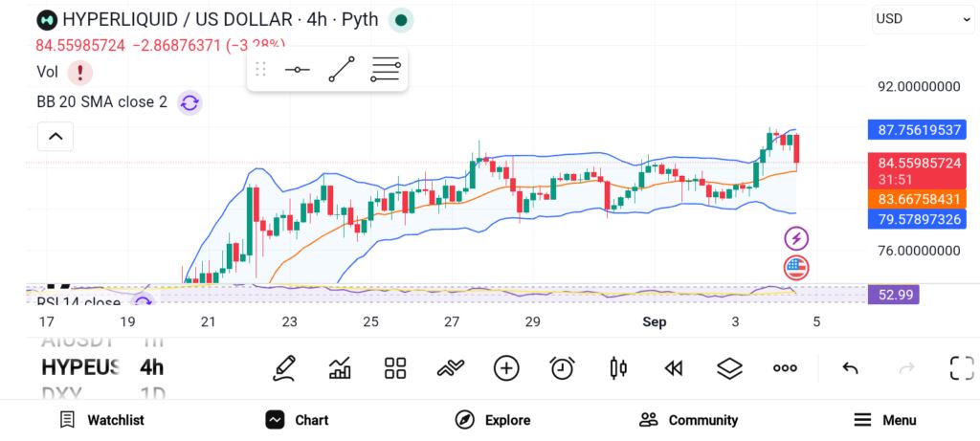Tap the upper band value 87.75619537
The image size is (980, 441).
click(917, 130)
